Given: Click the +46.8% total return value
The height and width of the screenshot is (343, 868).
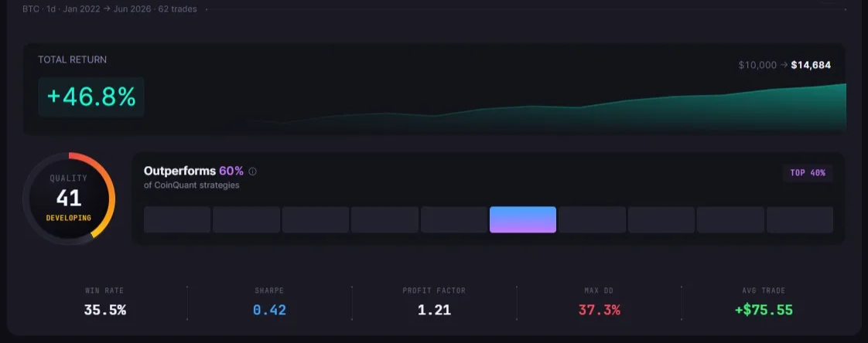Looking at the screenshot, I should point(91,97).
